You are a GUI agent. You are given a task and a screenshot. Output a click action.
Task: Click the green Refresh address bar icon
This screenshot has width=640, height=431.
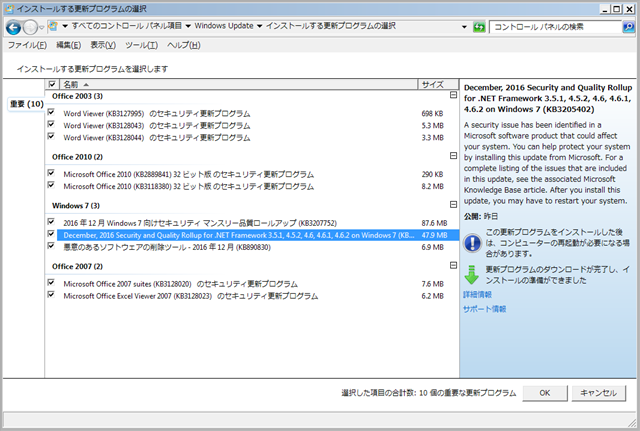(479, 27)
